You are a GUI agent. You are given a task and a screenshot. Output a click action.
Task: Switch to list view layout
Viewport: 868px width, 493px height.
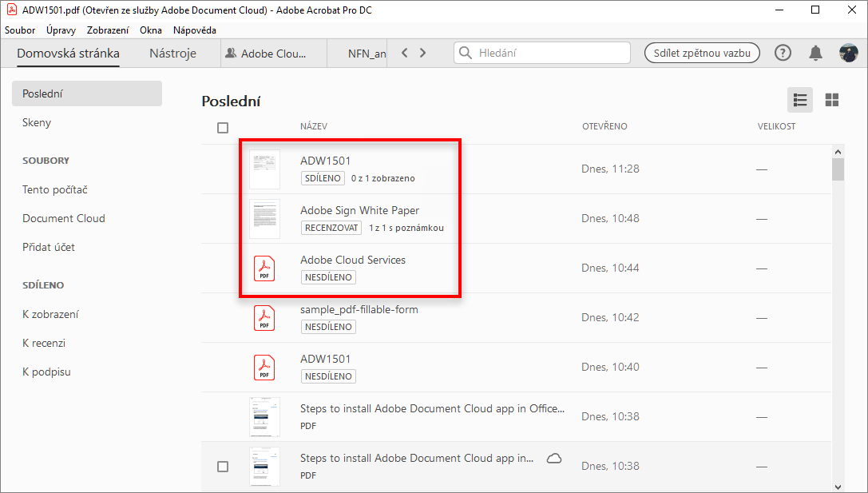tap(800, 100)
